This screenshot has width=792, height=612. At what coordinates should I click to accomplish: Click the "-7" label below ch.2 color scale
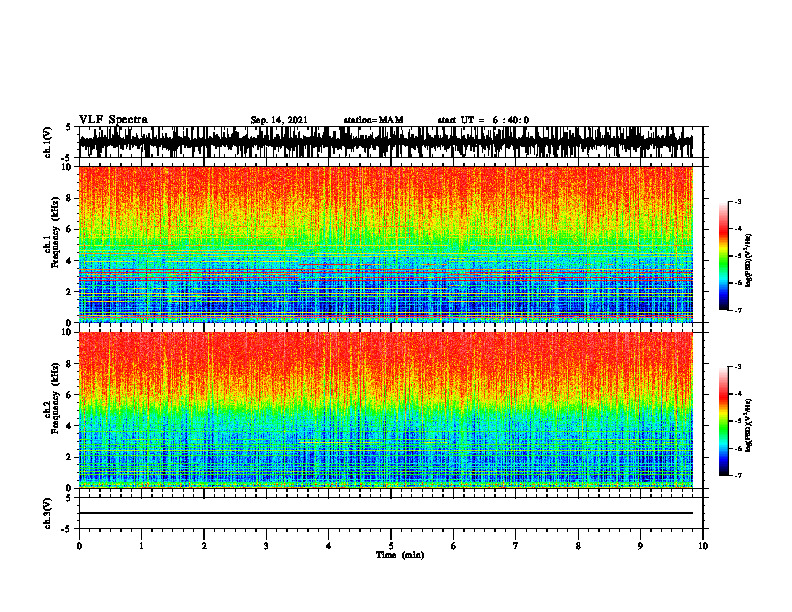pyautogui.click(x=737, y=475)
